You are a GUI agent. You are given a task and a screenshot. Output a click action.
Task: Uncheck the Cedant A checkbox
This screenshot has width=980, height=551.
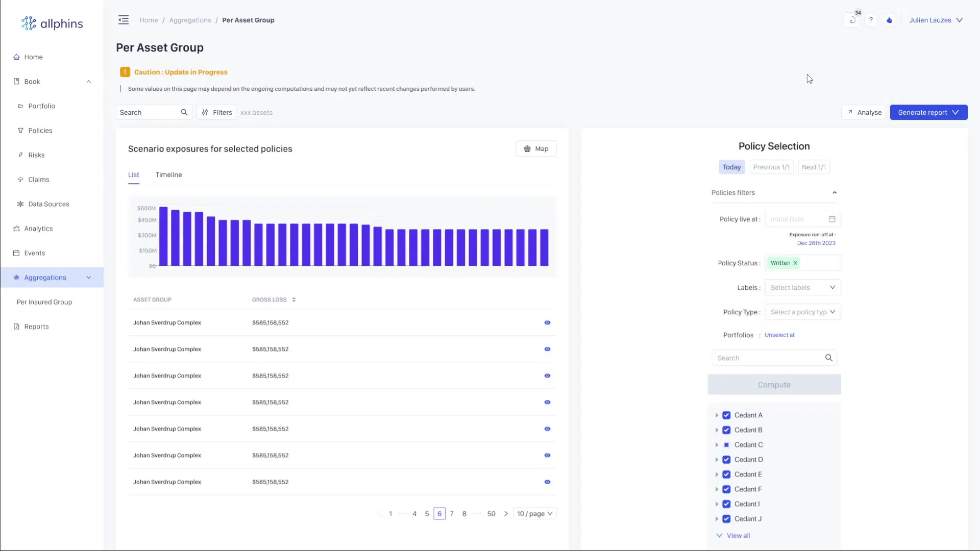pyautogui.click(x=726, y=415)
